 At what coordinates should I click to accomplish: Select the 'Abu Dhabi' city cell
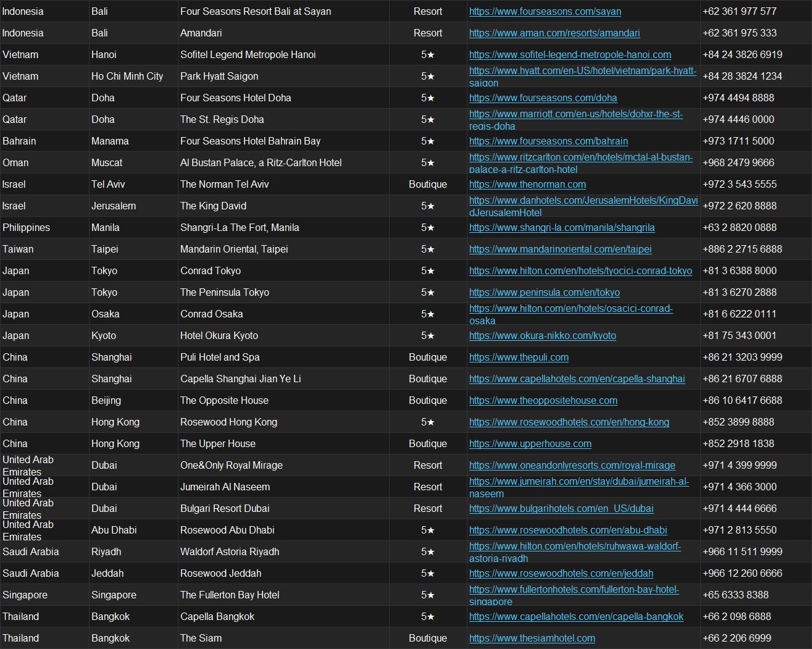(x=133, y=530)
